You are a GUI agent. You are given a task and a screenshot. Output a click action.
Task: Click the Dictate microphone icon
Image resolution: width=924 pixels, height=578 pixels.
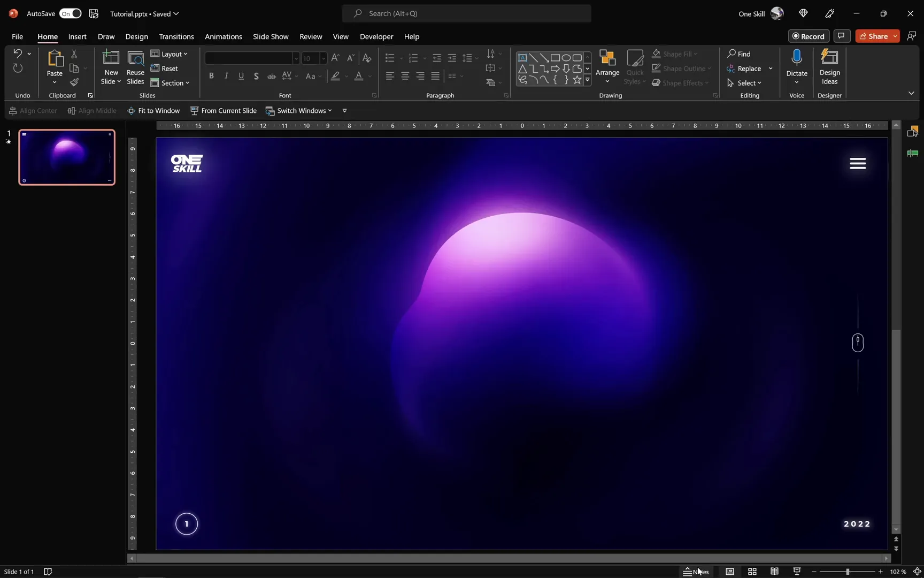point(797,58)
